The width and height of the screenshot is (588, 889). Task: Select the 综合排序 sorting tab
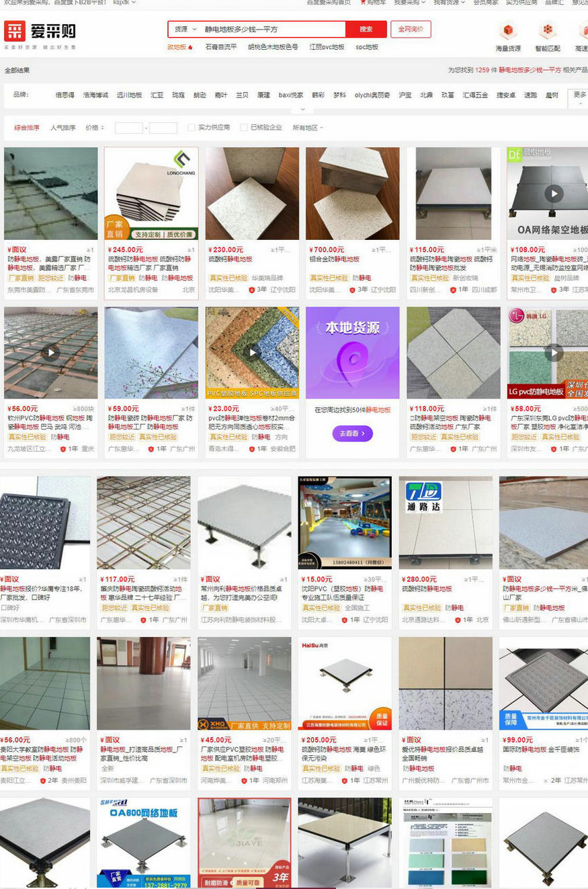27,128
